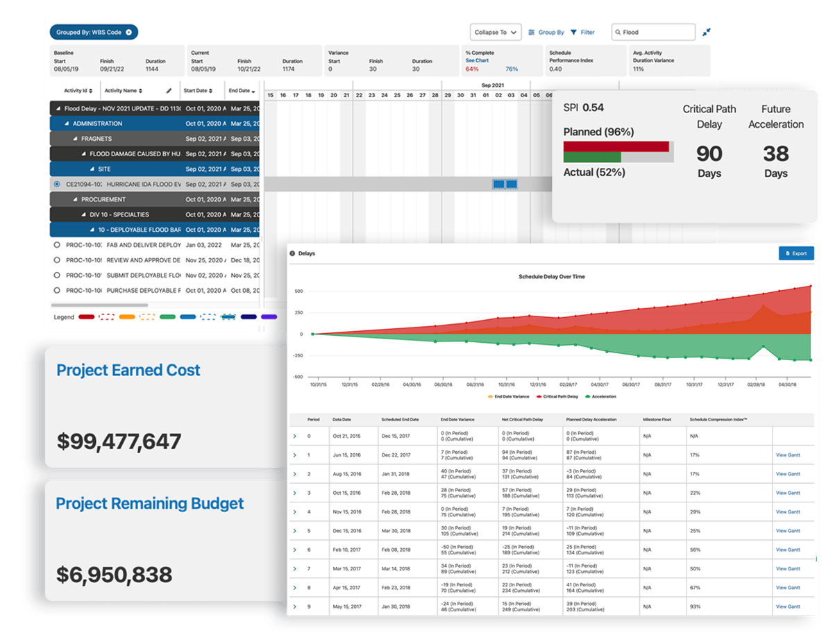Select the radio button for HURRICANE IDA FLOOD activity
Image resolution: width=833 pixels, height=644 pixels.
click(56, 184)
